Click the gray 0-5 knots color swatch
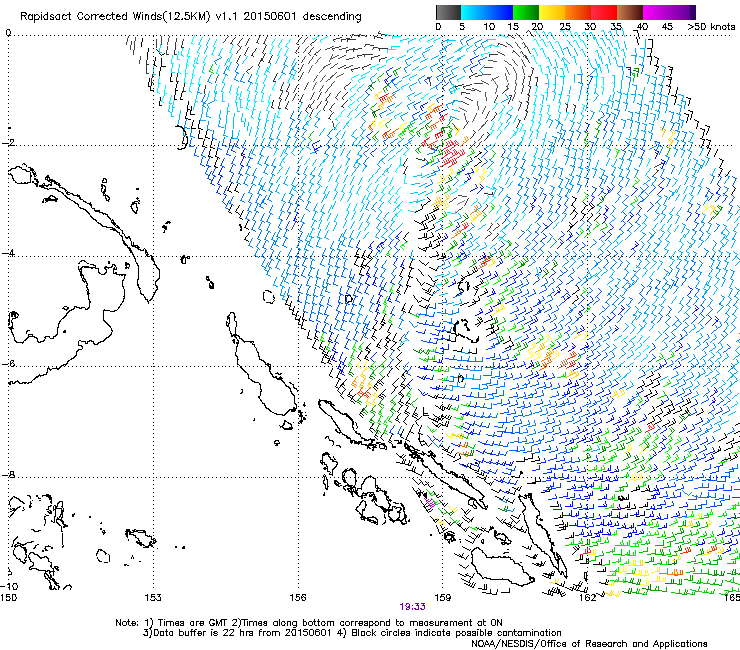The image size is (740, 650). point(448,12)
